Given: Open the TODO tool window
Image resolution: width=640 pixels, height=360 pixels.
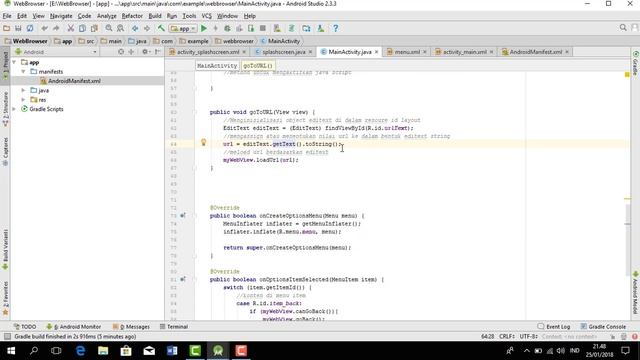Looking at the screenshot, I should 25,327.
